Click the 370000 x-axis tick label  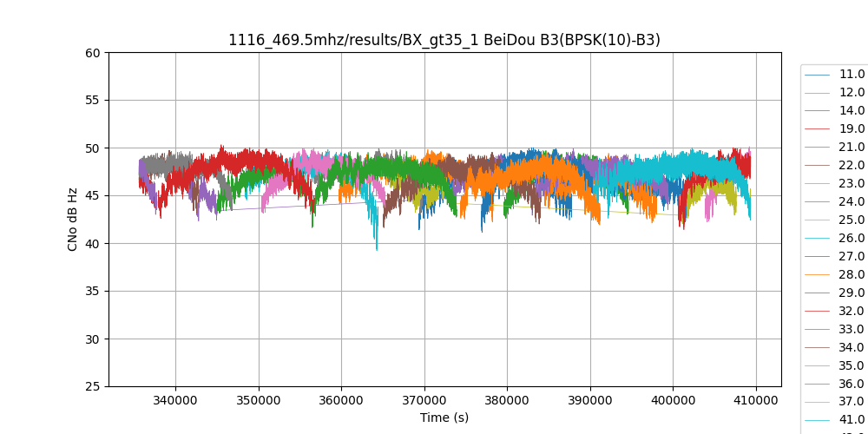point(424,401)
